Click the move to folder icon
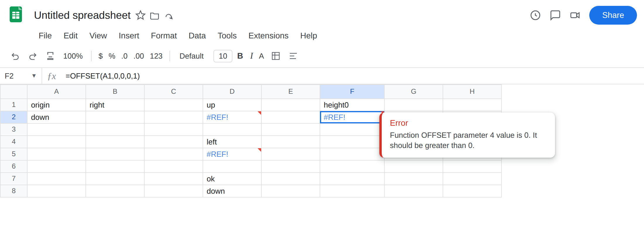 click(x=155, y=16)
